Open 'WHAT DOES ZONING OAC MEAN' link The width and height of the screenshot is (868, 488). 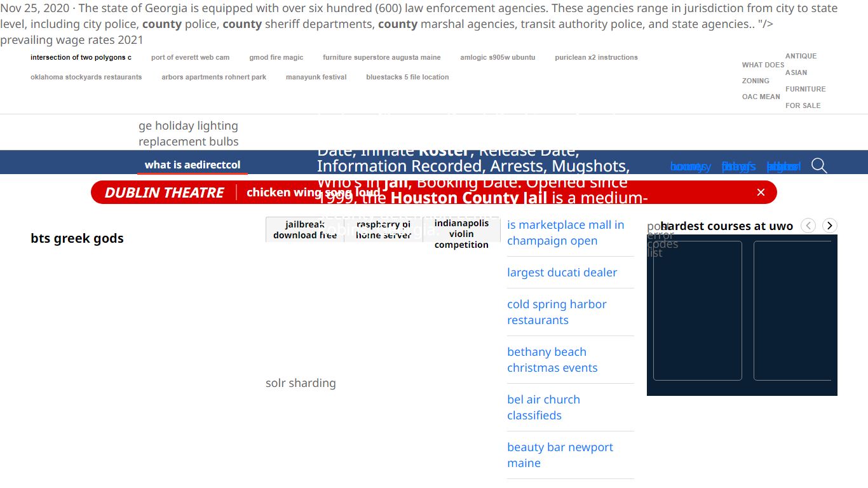coord(763,81)
